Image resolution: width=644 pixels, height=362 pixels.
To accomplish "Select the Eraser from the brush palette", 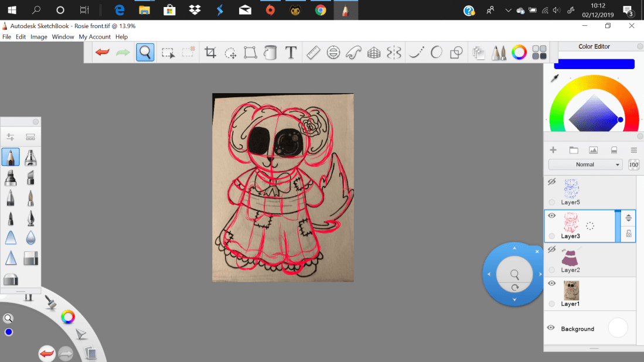I will [x=30, y=258].
